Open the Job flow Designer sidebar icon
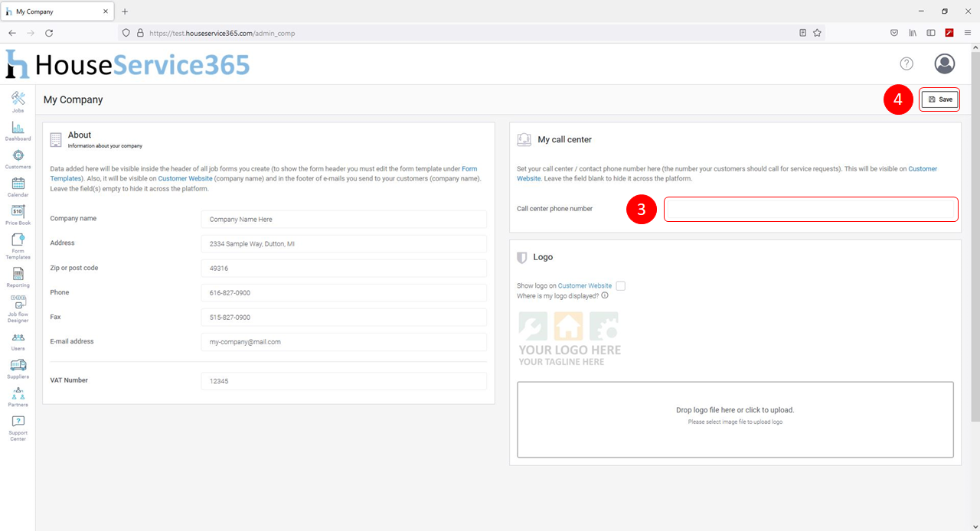This screenshot has width=980, height=531. (x=18, y=308)
